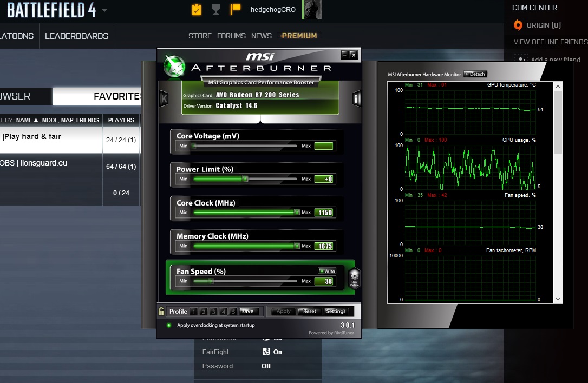Viewport: 588px width, 383px height.
Task: Click the trophy awards icon
Action: pos(216,10)
